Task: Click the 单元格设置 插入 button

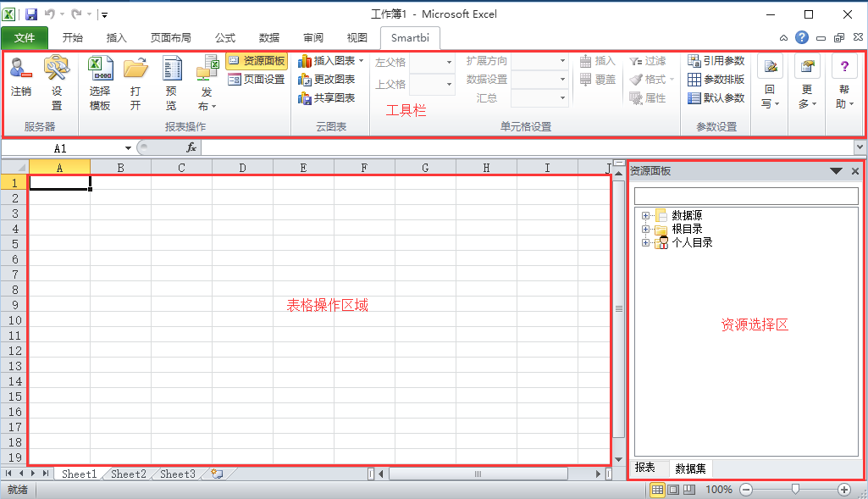Action: pyautogui.click(x=597, y=61)
